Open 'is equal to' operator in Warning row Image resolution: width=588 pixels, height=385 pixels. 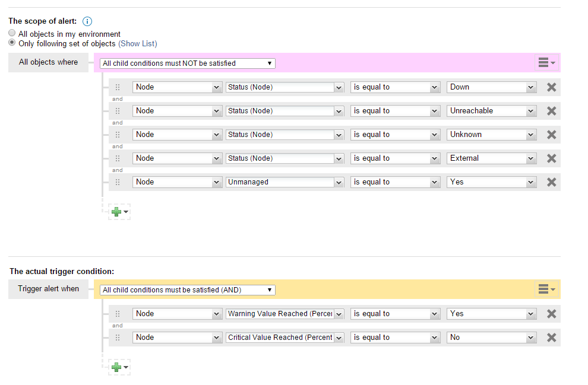395,314
